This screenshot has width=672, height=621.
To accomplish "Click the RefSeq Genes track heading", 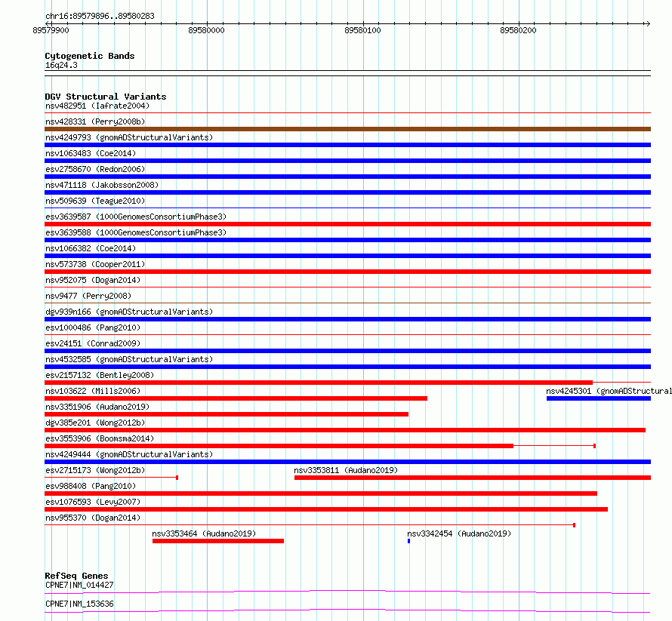I will [76, 576].
